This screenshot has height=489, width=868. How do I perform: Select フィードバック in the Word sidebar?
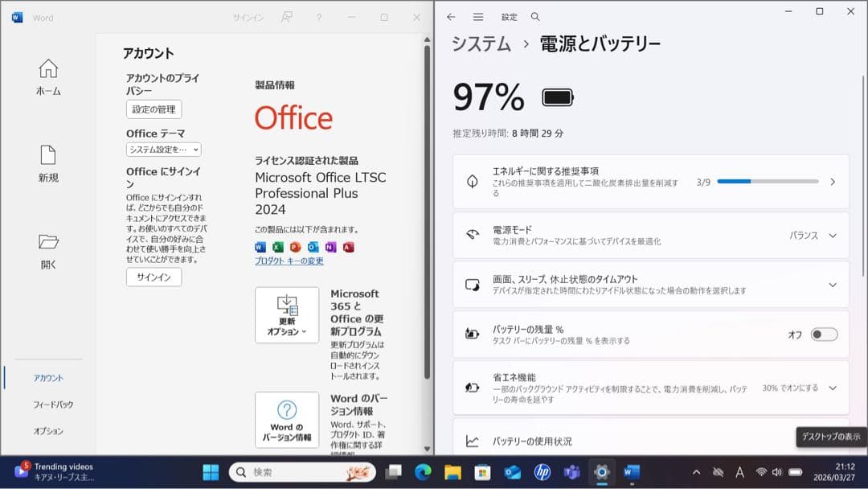tap(53, 405)
